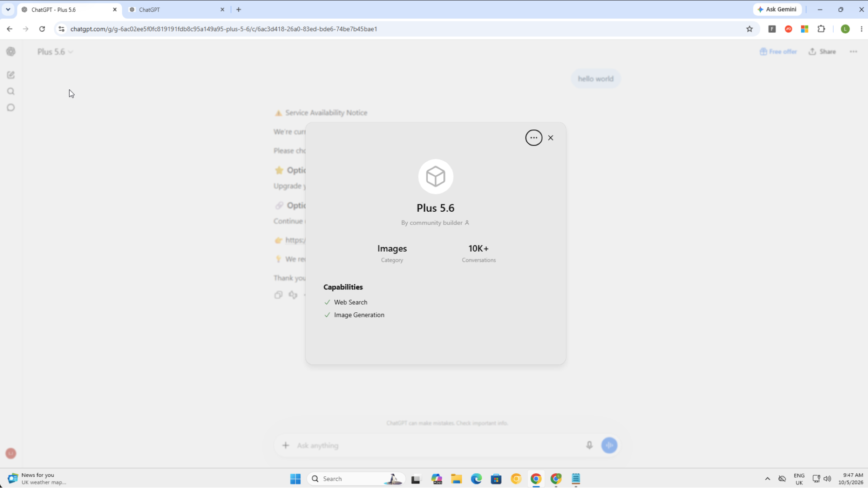Click the Free offer button
868x488 pixels.
point(778,52)
